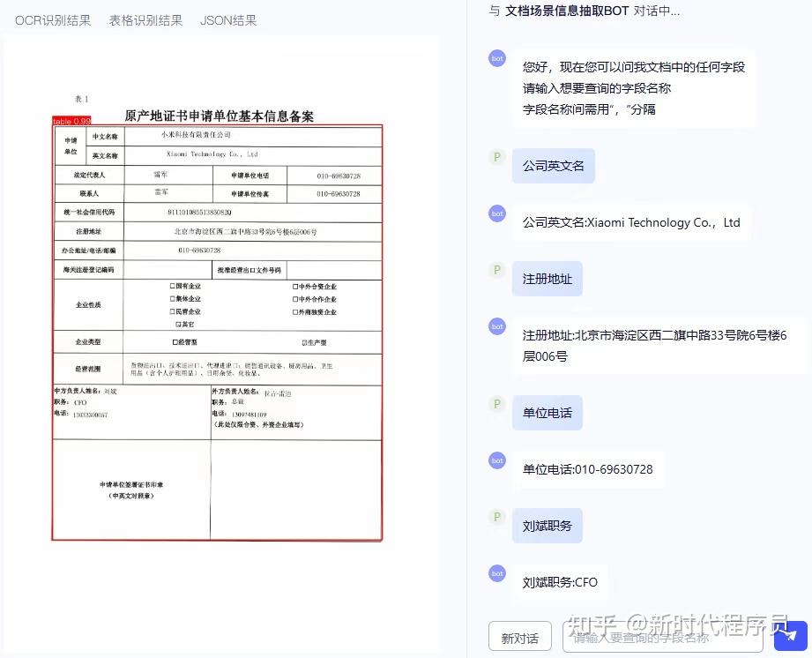This screenshot has height=658, width=812.
Task: Click the red table 0.99 detection label
Action: coord(71,121)
